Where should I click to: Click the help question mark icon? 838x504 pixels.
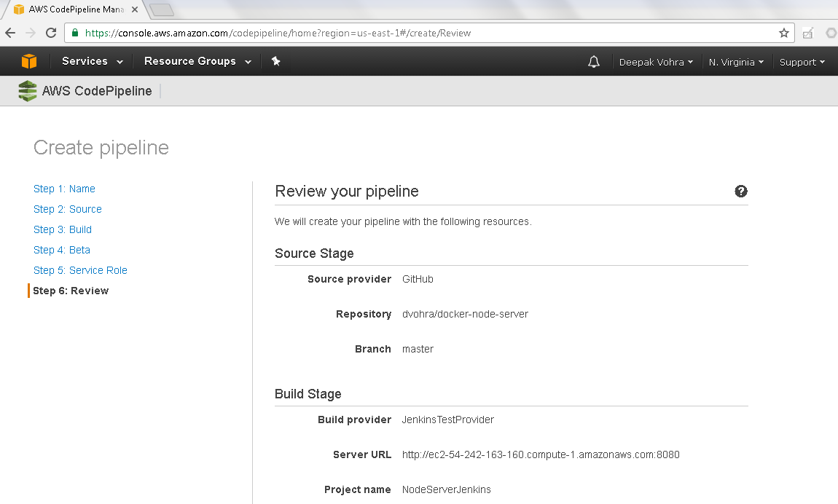pos(741,191)
